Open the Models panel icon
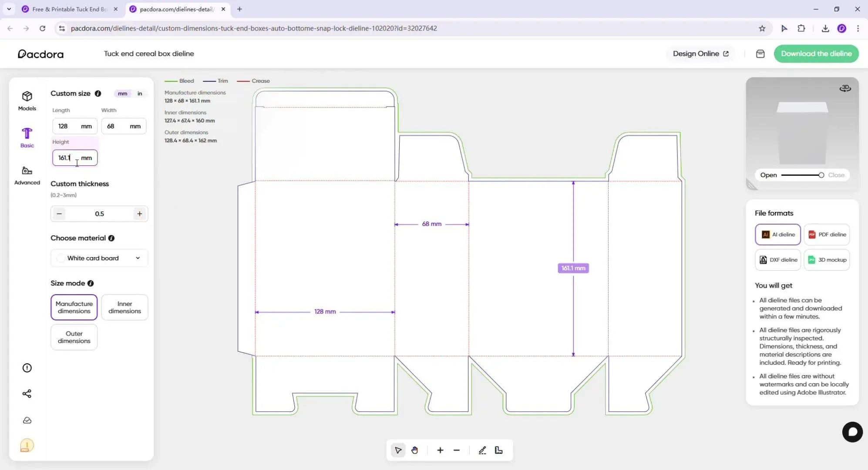This screenshot has width=868, height=470. [27, 101]
